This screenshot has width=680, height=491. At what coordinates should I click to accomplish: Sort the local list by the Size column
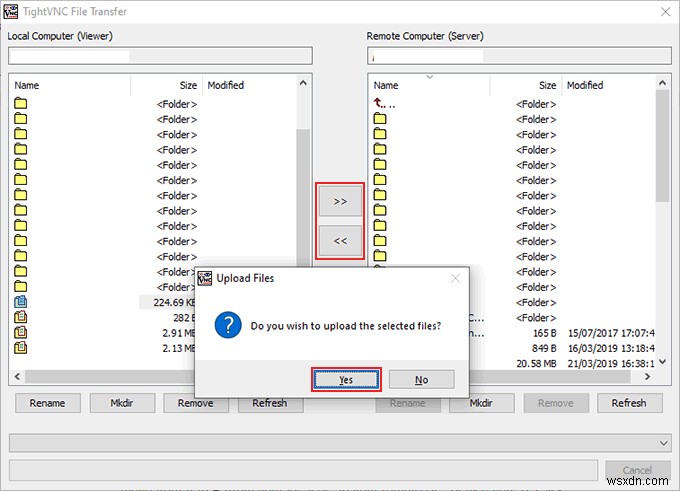(188, 85)
